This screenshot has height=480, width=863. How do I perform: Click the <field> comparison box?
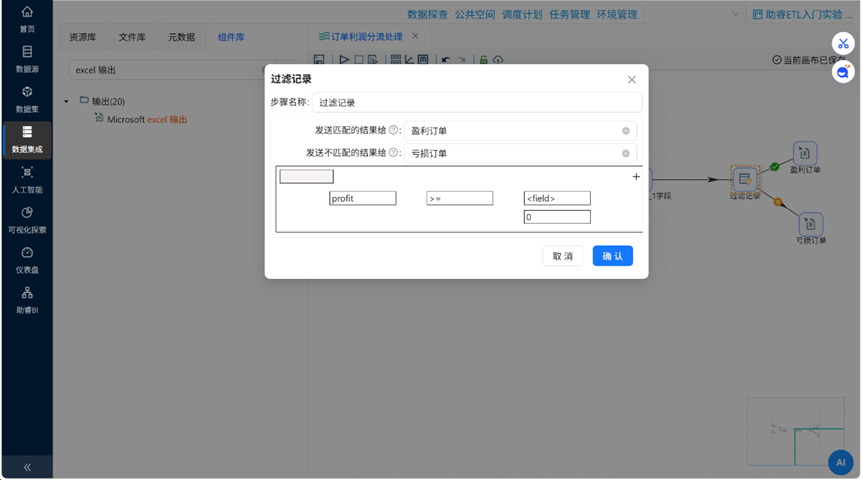tap(557, 198)
